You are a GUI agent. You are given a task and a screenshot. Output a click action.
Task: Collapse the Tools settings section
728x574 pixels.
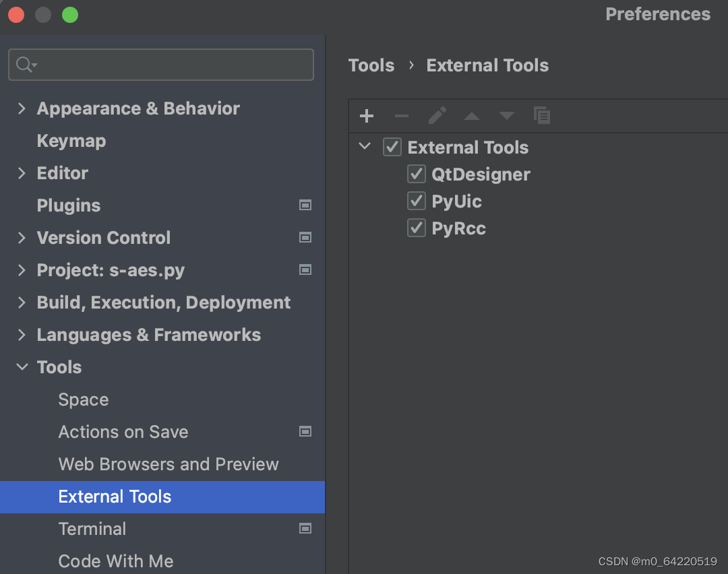tap(22, 367)
